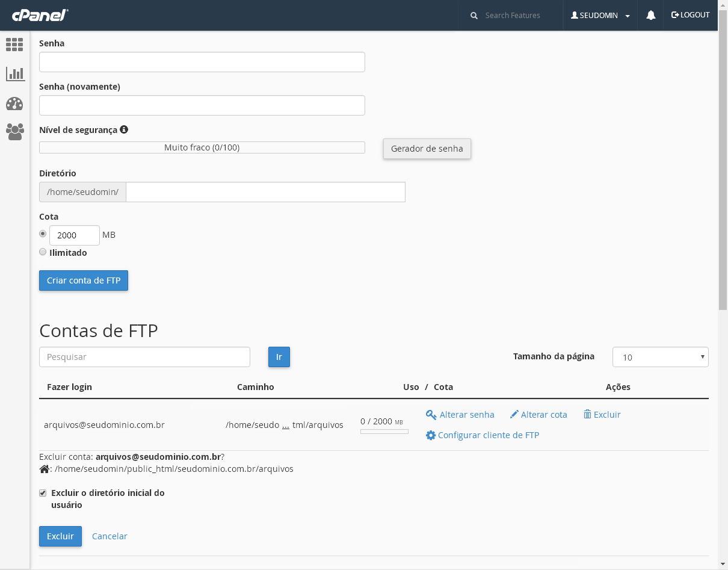Click the security level info icon
The width and height of the screenshot is (728, 570).
click(x=124, y=129)
